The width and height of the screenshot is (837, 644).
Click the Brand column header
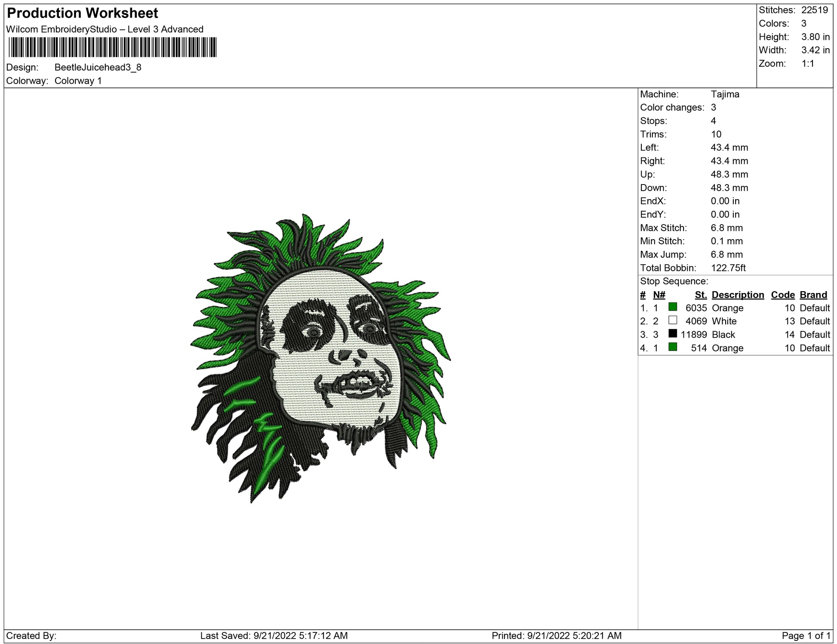pos(813,295)
